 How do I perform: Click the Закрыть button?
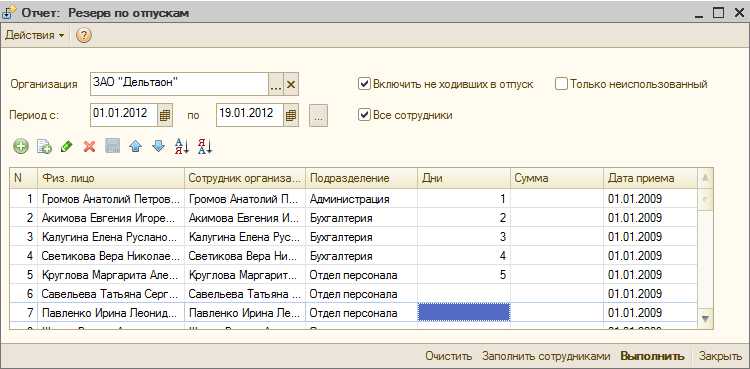tap(720, 356)
